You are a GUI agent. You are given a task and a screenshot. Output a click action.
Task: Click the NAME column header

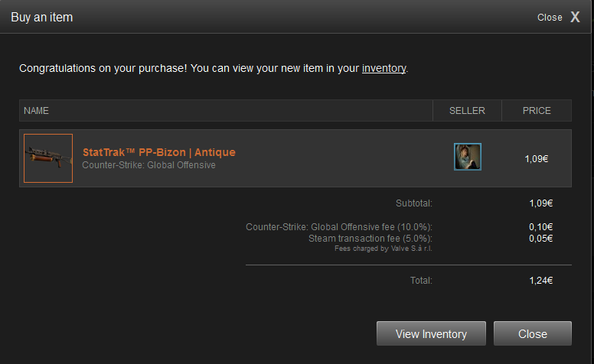[x=36, y=111]
